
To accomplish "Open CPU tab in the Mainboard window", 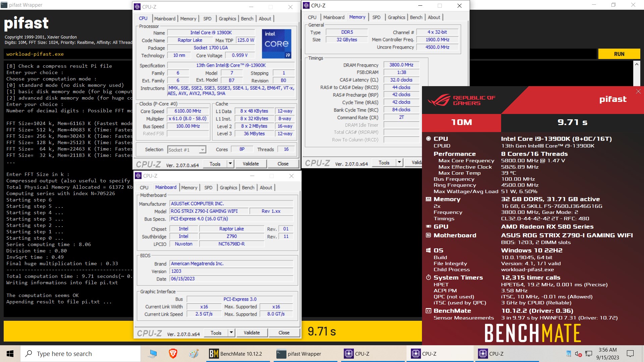I will point(144,188).
